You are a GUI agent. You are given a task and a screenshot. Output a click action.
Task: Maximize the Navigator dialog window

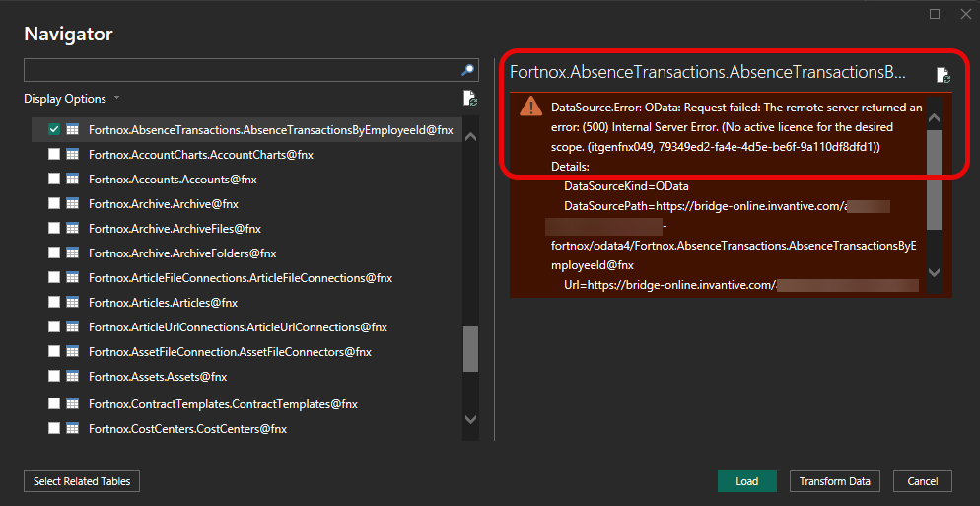click(935, 14)
